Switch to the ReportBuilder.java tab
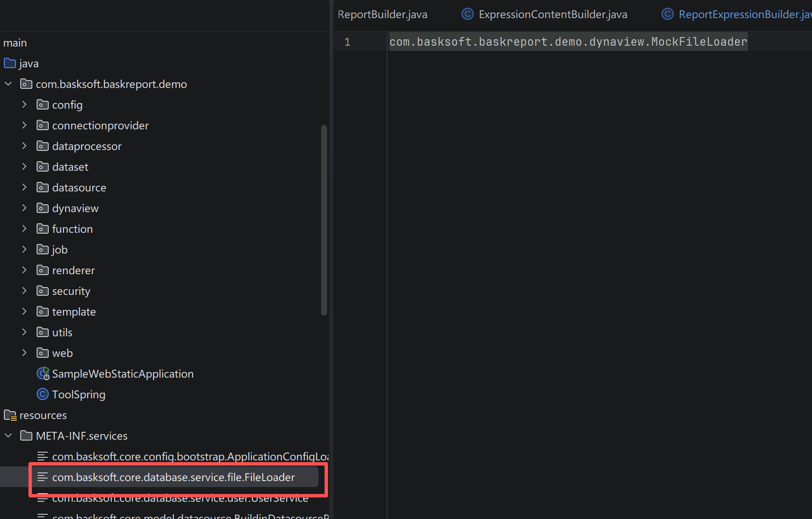812x519 pixels. coord(382,14)
